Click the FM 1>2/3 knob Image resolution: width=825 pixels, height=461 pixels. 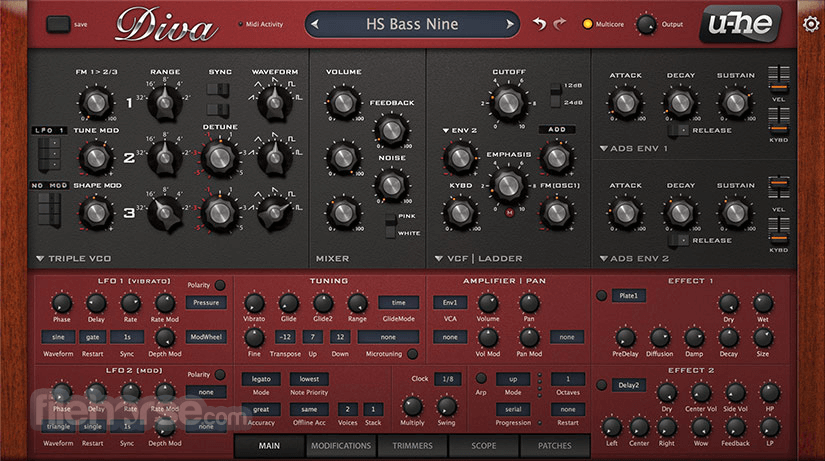[96, 103]
